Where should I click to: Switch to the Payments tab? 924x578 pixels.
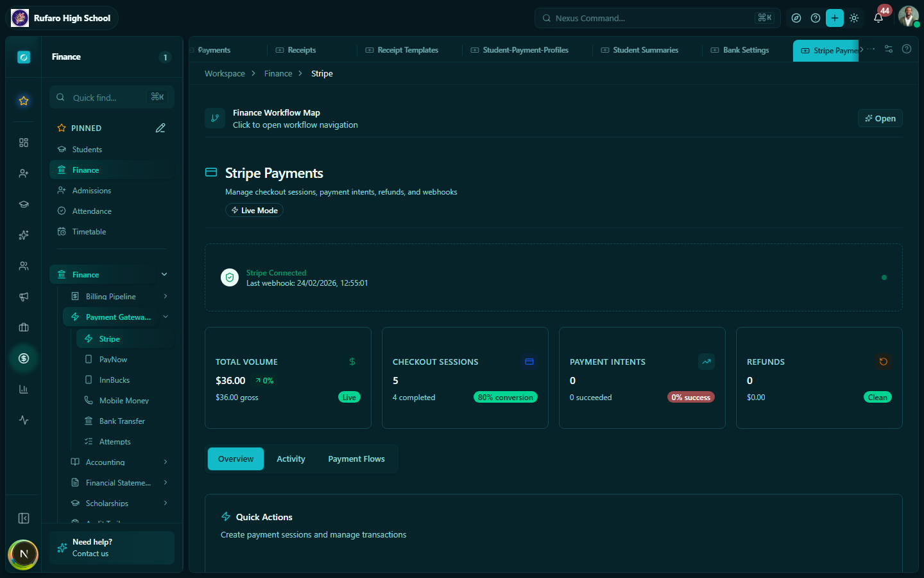tap(214, 50)
